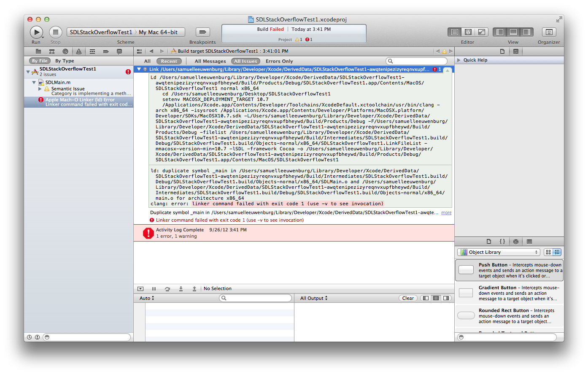Open the Organizer window
588x375 pixels.
click(x=549, y=32)
